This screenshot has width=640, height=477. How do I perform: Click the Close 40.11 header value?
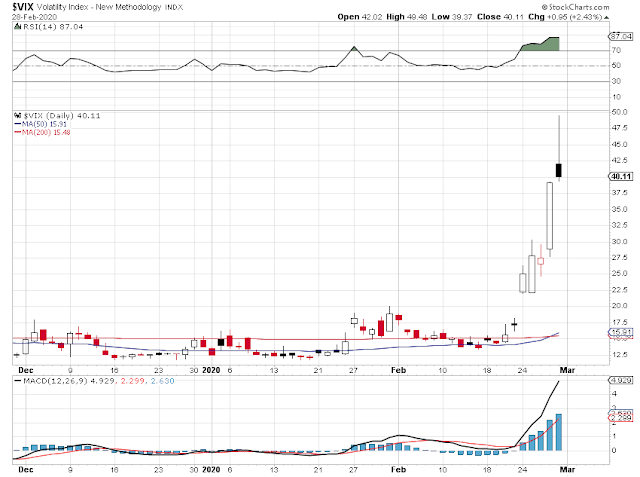pos(500,17)
